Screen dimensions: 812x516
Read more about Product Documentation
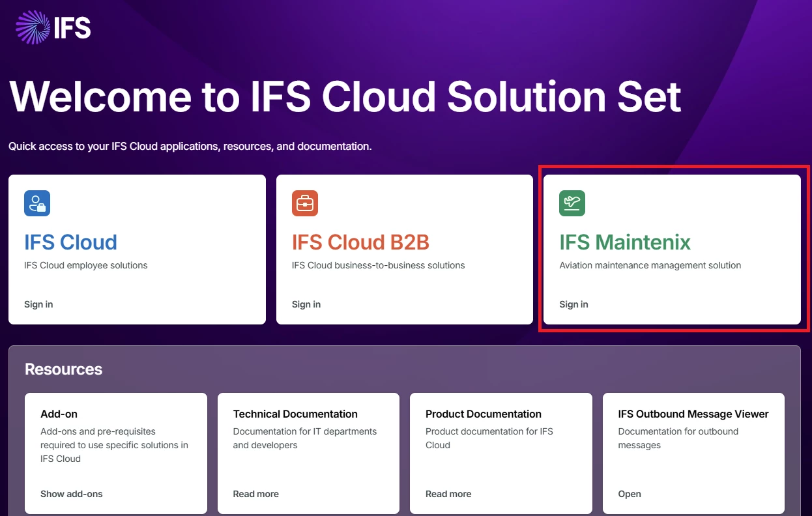[448, 494]
